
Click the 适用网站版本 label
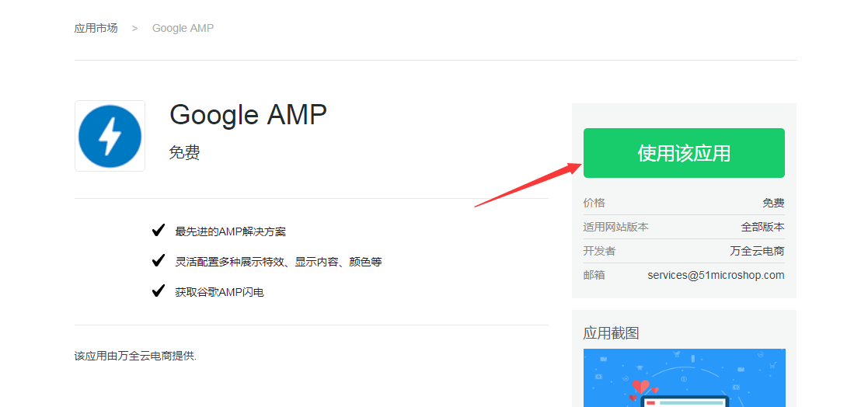click(615, 228)
